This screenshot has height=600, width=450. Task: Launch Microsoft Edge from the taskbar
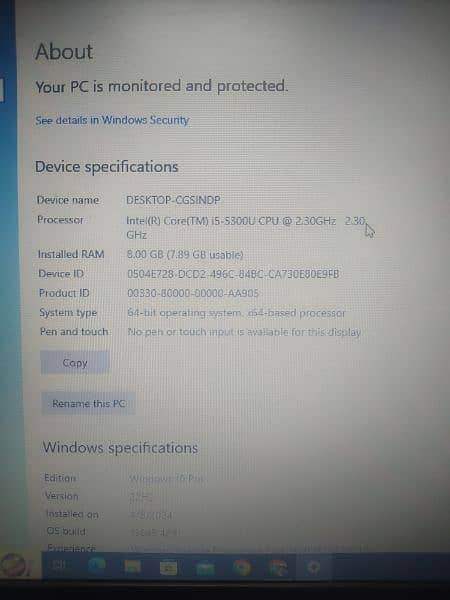click(x=96, y=566)
